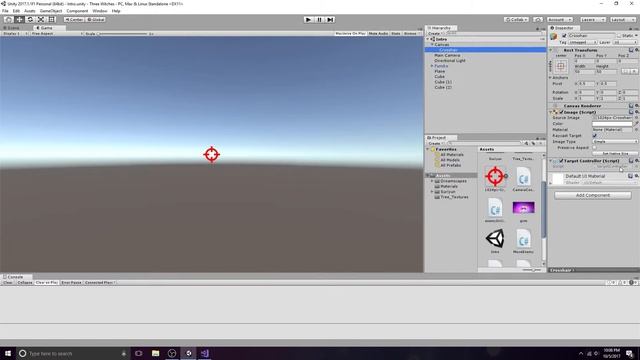This screenshot has height=360, width=640.
Task: Select Plane in Hierarchy
Action: [440, 71]
